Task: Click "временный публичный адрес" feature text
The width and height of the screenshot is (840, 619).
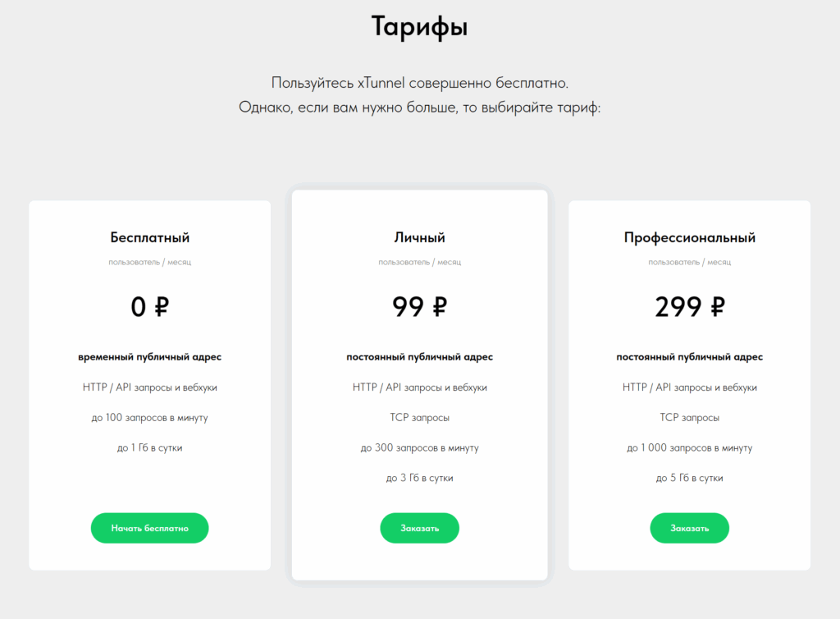Action: [x=150, y=357]
